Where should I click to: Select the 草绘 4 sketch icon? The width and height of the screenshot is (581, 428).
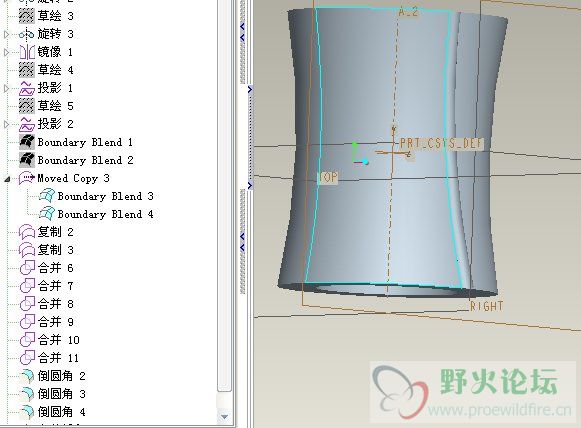point(27,70)
